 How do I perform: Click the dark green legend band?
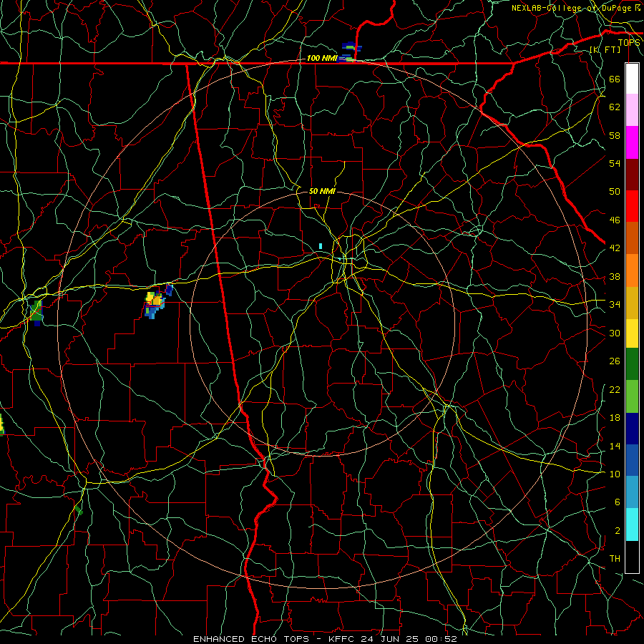(632, 364)
